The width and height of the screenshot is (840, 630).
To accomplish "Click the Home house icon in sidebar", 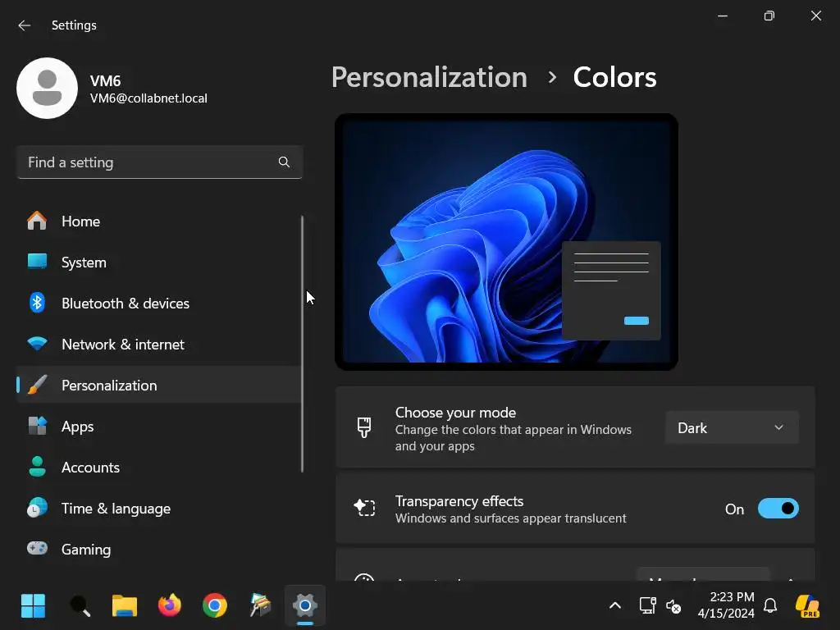I will (x=37, y=221).
